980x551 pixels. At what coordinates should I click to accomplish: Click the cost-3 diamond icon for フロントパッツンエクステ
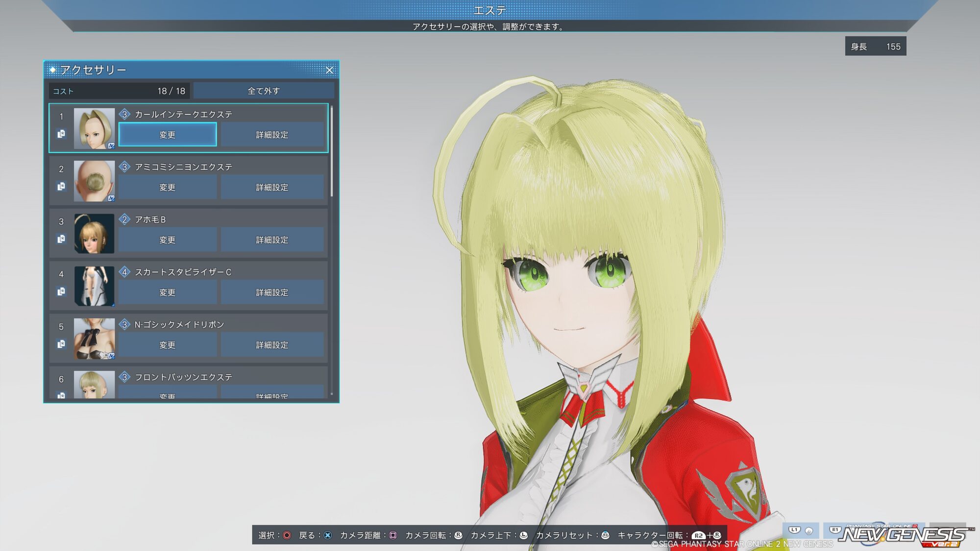tap(124, 377)
